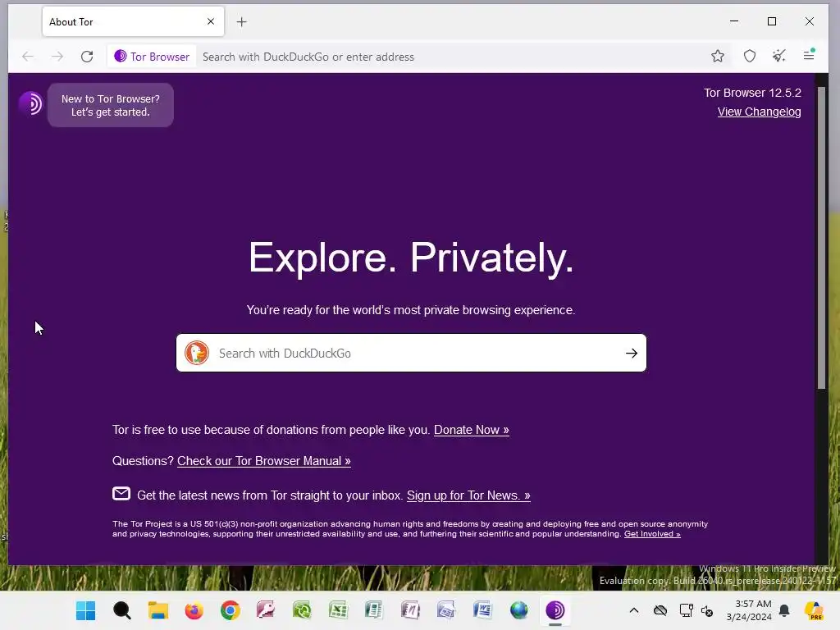Click the Copilot preview icon in taskbar

click(x=814, y=610)
